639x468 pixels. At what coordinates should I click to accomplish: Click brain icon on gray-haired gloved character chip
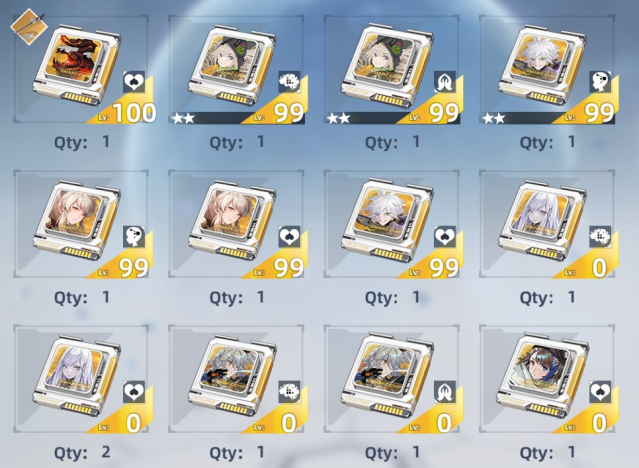289,392
